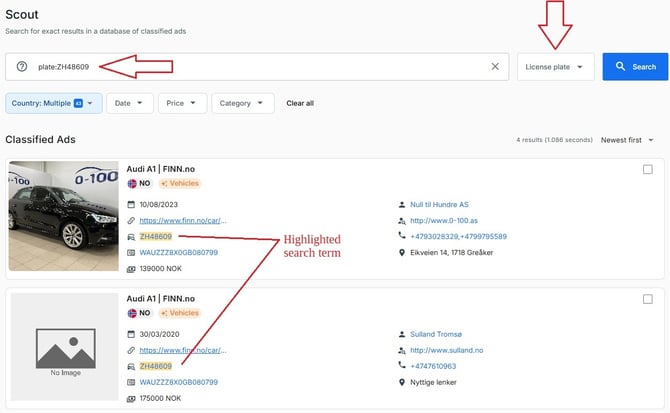This screenshot has height=413, width=670.
Task: Click Clear all filters
Action: (300, 103)
